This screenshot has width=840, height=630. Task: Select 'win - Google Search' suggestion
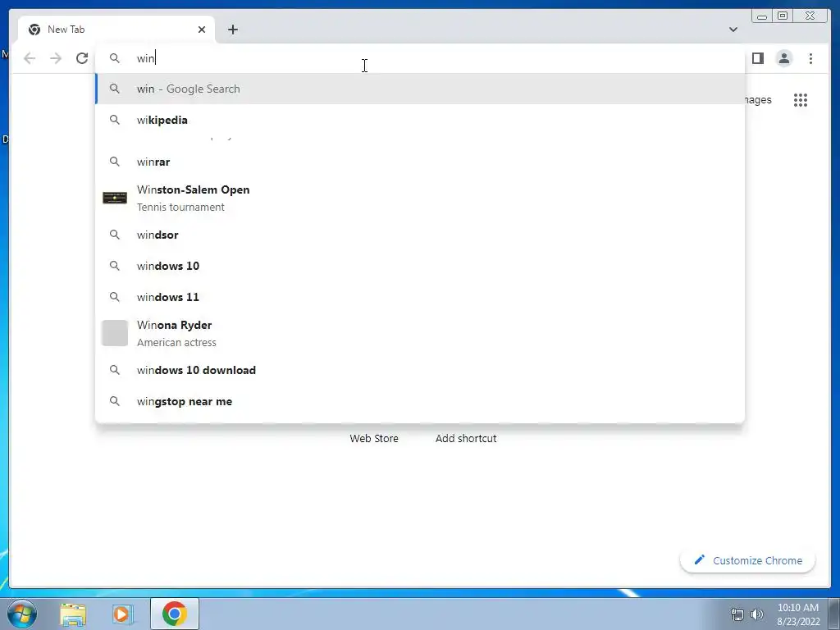click(x=420, y=89)
